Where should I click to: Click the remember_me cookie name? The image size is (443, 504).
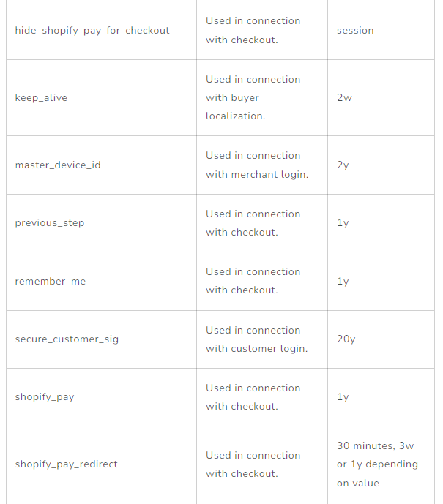point(51,282)
